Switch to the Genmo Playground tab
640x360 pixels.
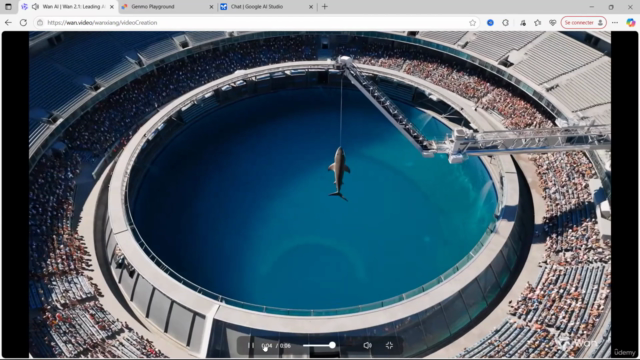tap(167, 7)
